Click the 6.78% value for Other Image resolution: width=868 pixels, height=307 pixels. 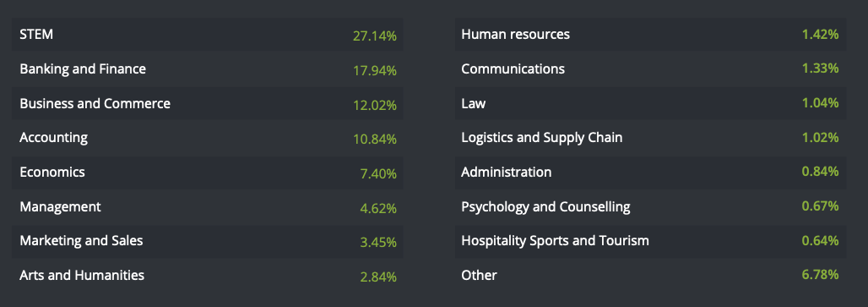pyautogui.click(x=821, y=275)
